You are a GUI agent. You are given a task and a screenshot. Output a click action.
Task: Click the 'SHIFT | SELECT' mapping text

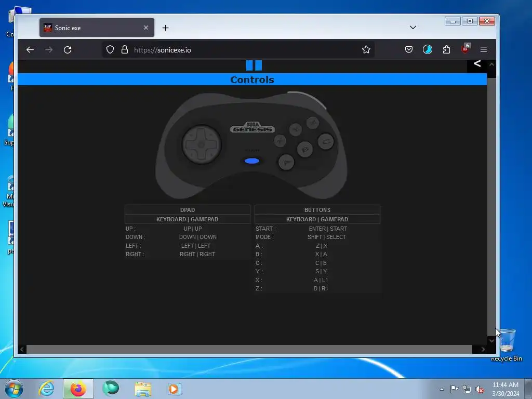(x=327, y=237)
